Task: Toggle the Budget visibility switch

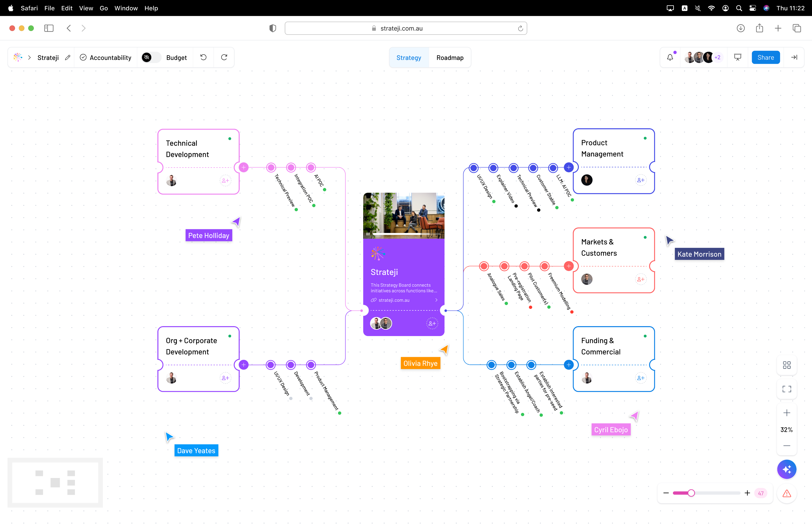Action: pyautogui.click(x=151, y=58)
